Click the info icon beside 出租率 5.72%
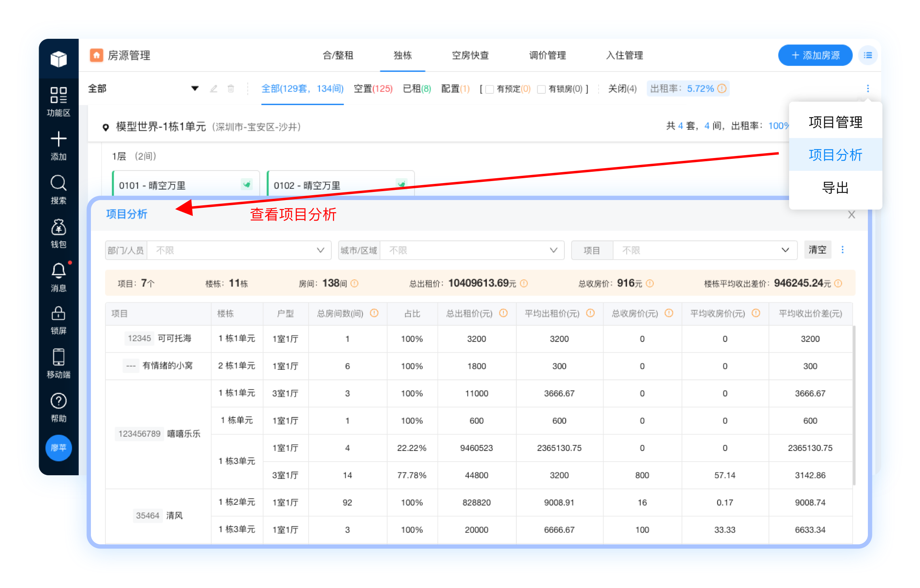The height and width of the screenshot is (588, 920). coord(722,89)
